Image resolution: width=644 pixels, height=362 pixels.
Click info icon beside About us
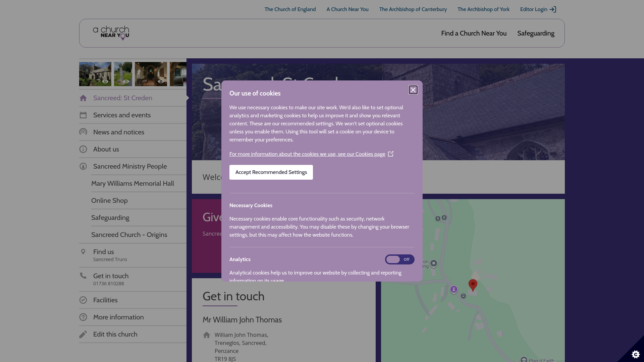(x=83, y=149)
